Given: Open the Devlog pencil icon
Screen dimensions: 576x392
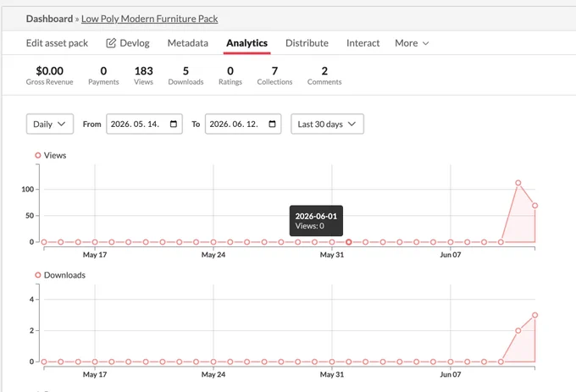Looking at the screenshot, I should (x=111, y=43).
